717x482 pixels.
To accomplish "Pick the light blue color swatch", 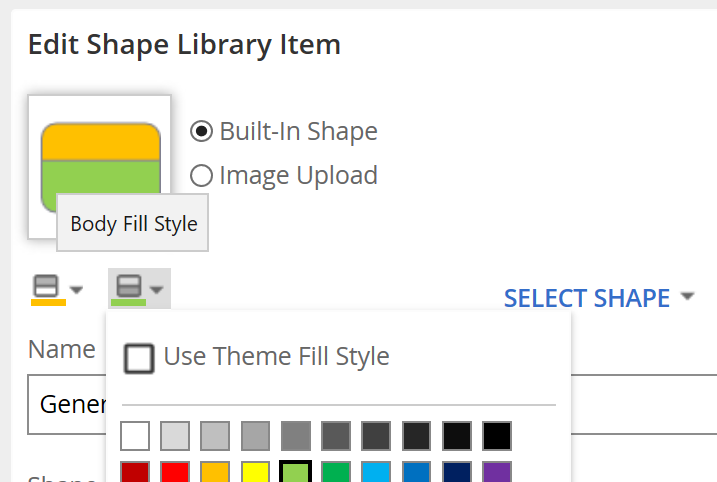I will coord(376,471).
